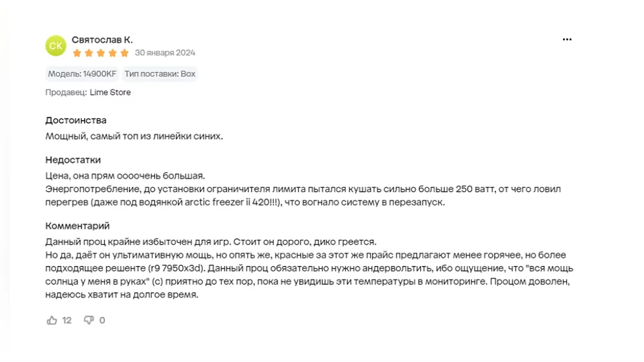Click the second rating star

[89, 53]
